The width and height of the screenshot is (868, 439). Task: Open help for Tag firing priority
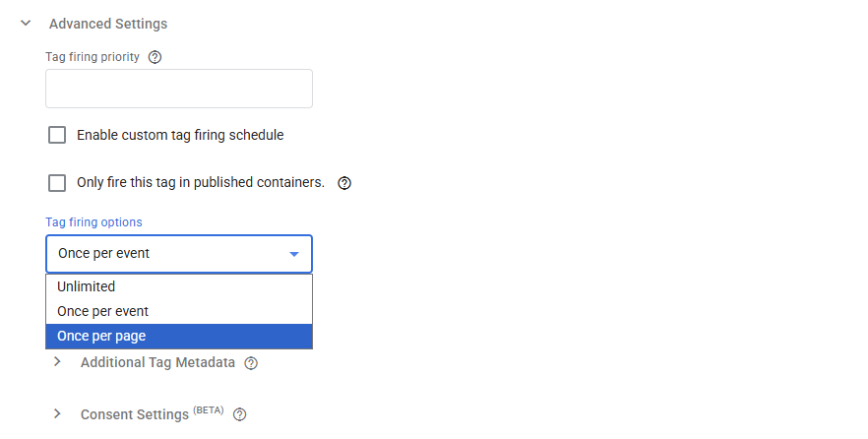(155, 57)
